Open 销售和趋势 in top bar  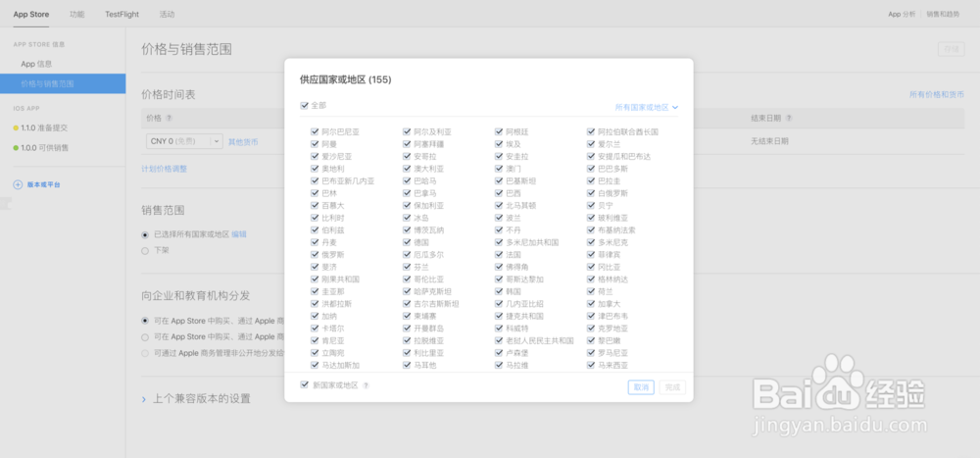tap(943, 14)
